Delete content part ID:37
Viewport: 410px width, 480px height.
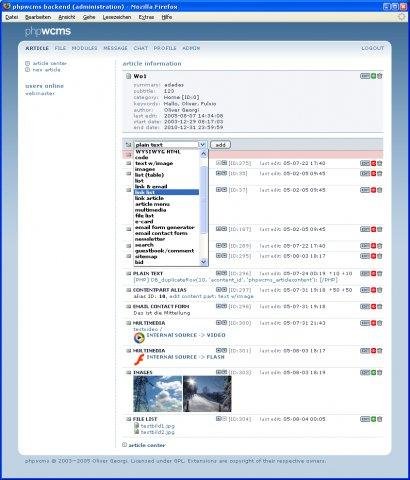(x=380, y=190)
